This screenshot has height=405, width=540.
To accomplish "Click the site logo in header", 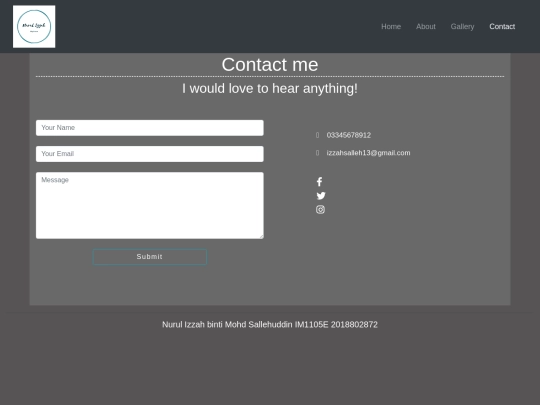I will tap(34, 27).
